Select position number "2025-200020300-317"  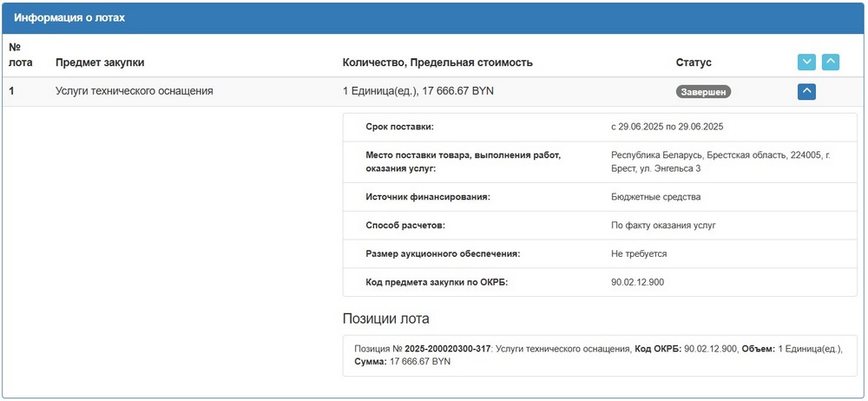[448, 349]
